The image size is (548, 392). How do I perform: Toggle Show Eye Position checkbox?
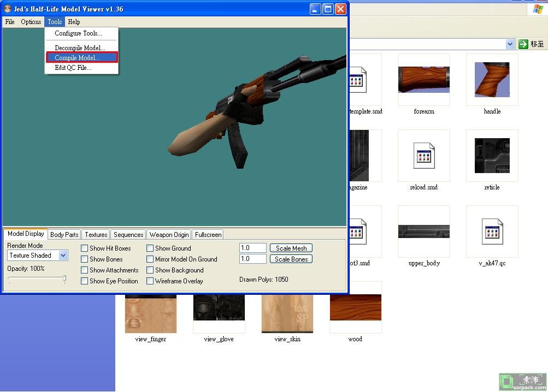84,281
